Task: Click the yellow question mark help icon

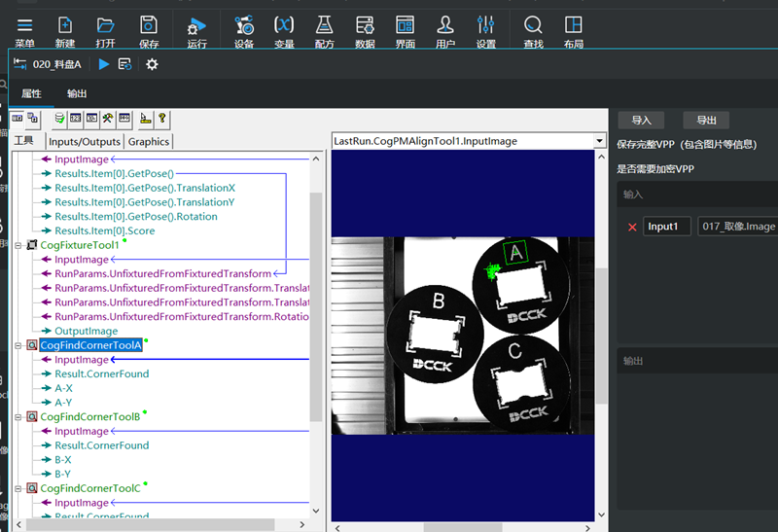Action: (x=161, y=118)
